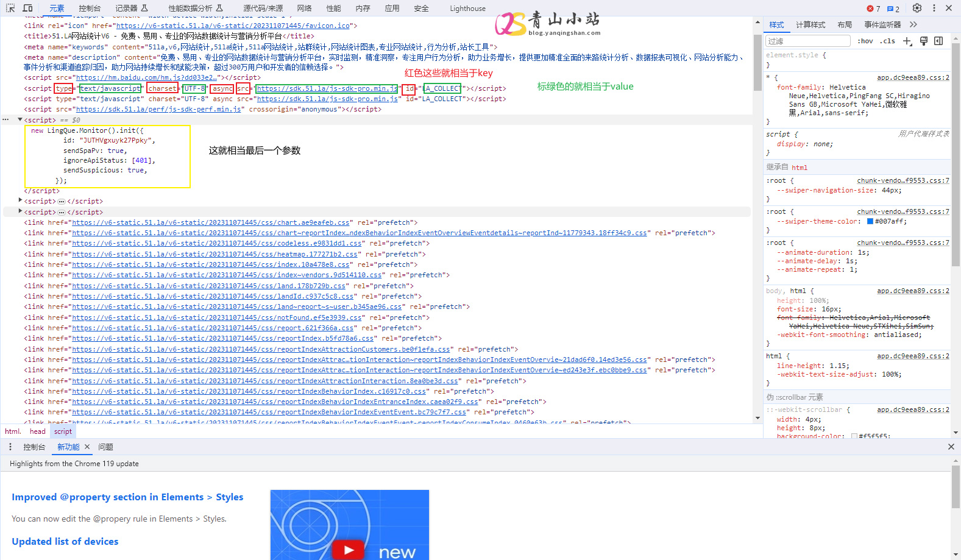Switch to the 网络 tab
Screen dimensions: 961x560
[305, 9]
